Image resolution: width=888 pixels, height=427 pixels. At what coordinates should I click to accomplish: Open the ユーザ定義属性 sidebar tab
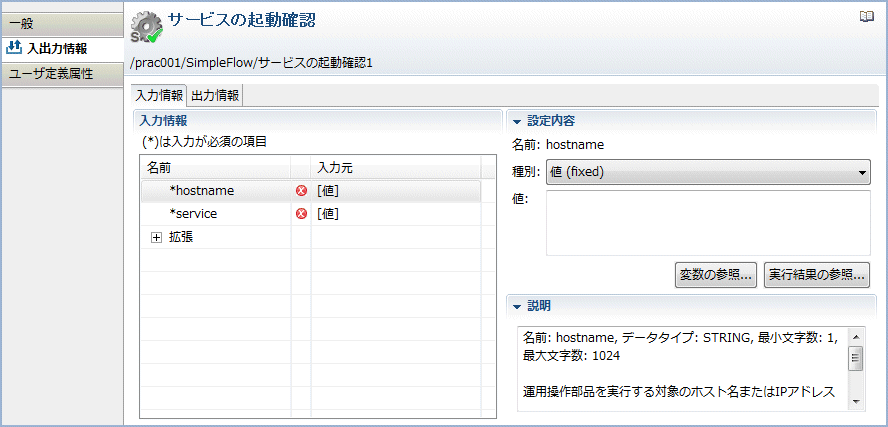tap(62, 74)
